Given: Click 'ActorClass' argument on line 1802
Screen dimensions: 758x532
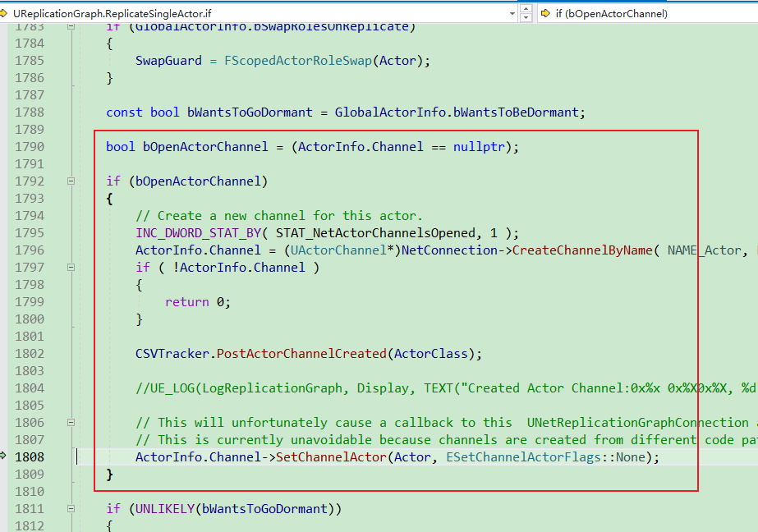Looking at the screenshot, I should [430, 354].
